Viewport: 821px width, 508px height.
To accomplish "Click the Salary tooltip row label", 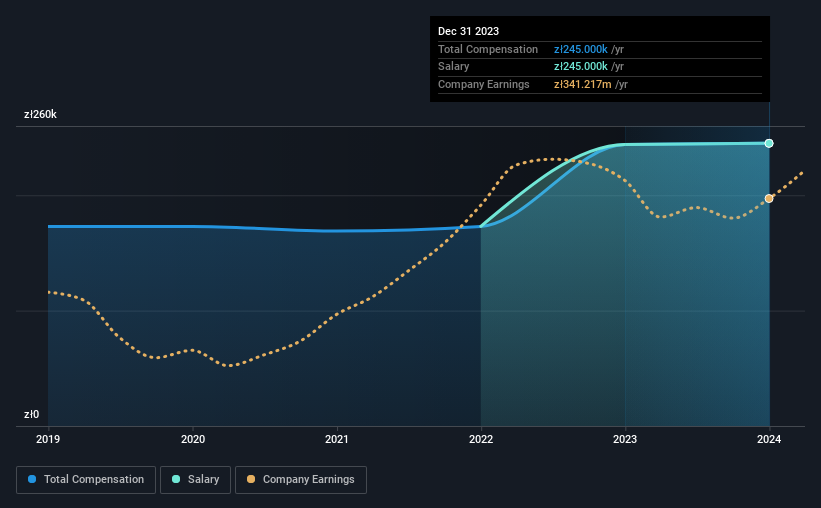I will coord(453,67).
